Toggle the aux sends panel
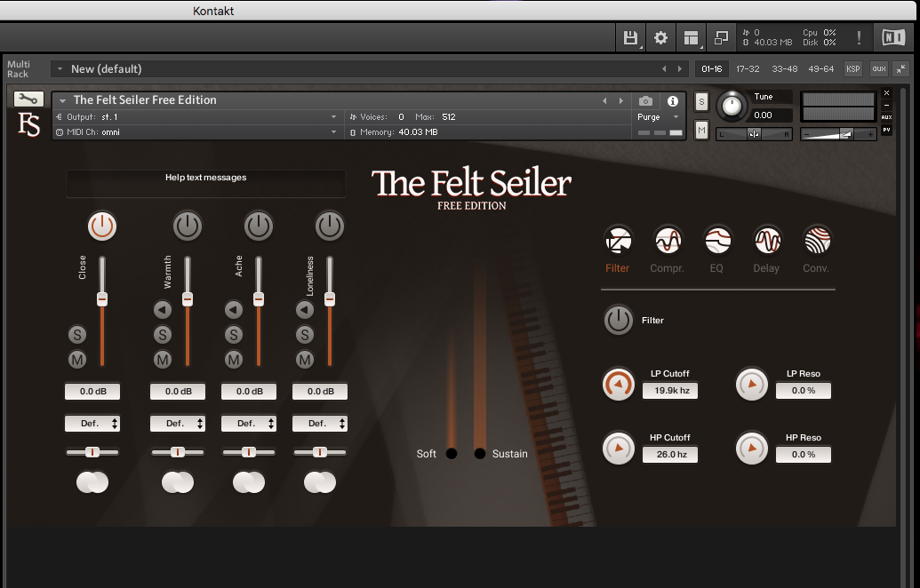Image resolution: width=920 pixels, height=588 pixels. 879,68
